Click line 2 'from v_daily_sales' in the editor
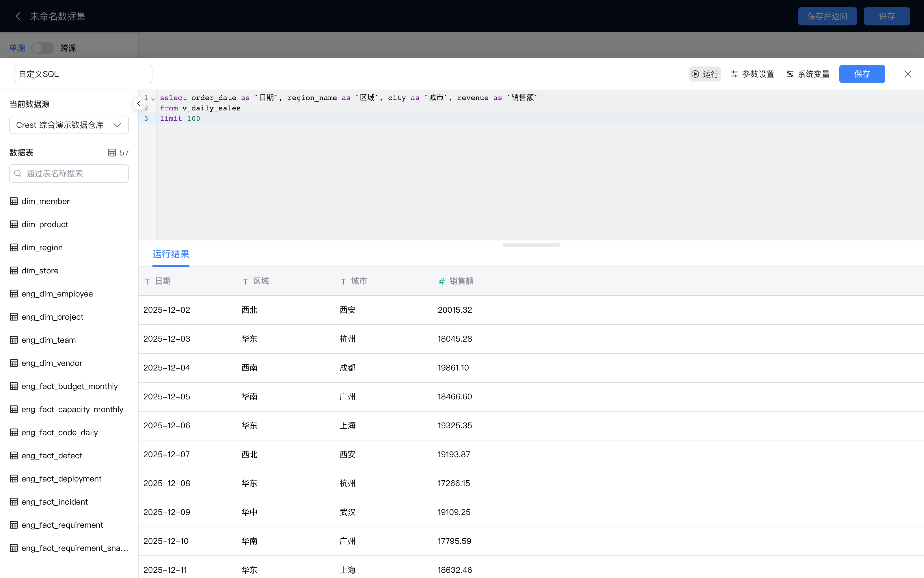The width and height of the screenshot is (924, 578). click(200, 108)
